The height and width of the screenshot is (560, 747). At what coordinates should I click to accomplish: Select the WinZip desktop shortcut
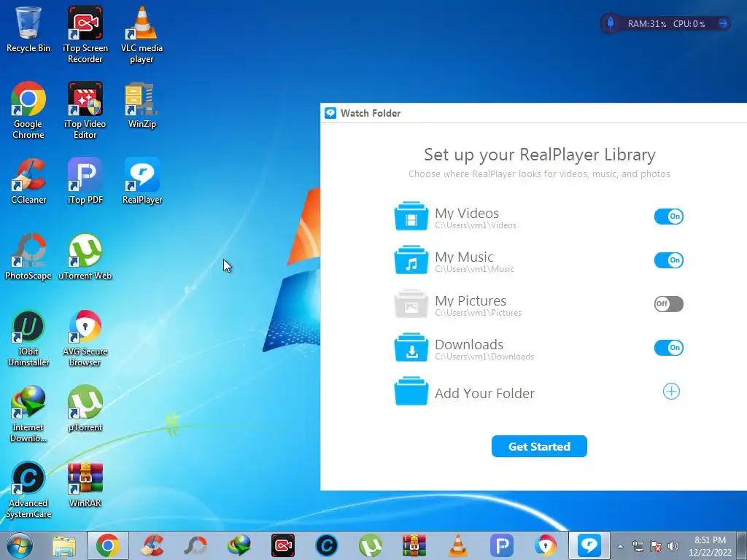[142, 105]
